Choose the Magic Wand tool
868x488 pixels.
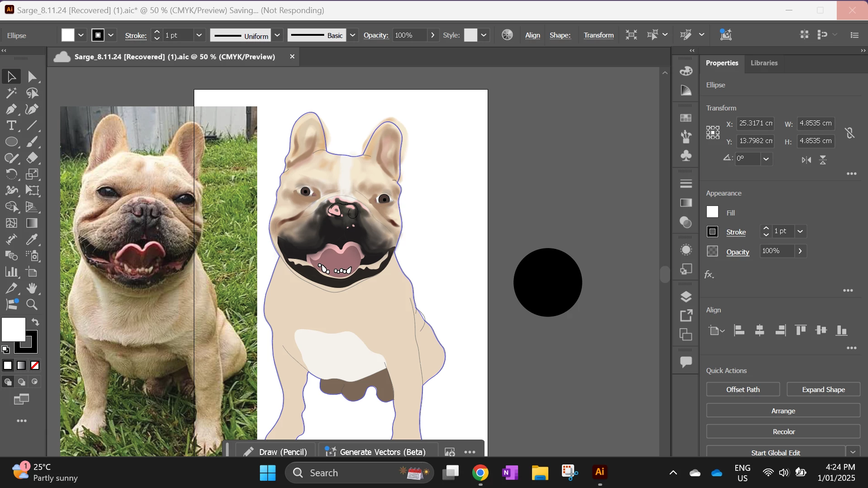[x=11, y=93]
